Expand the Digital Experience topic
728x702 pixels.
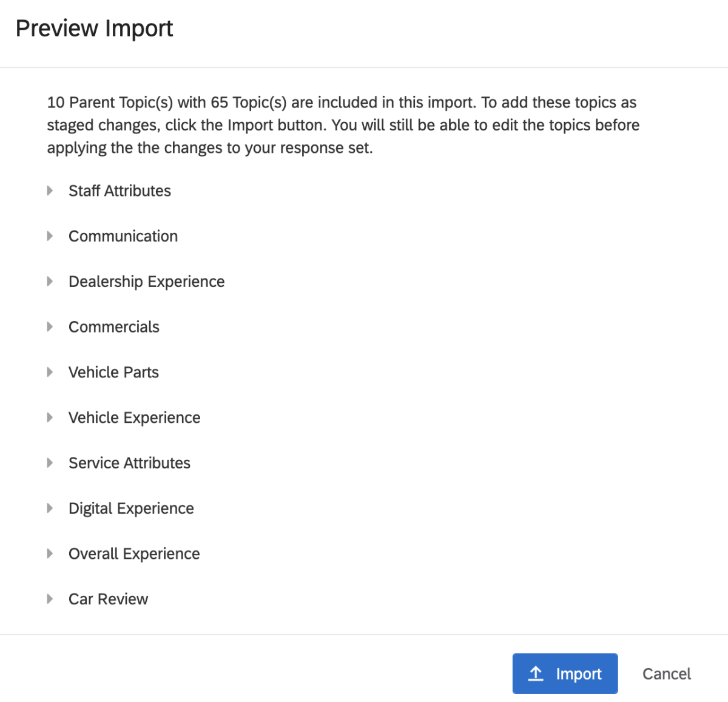pos(50,508)
